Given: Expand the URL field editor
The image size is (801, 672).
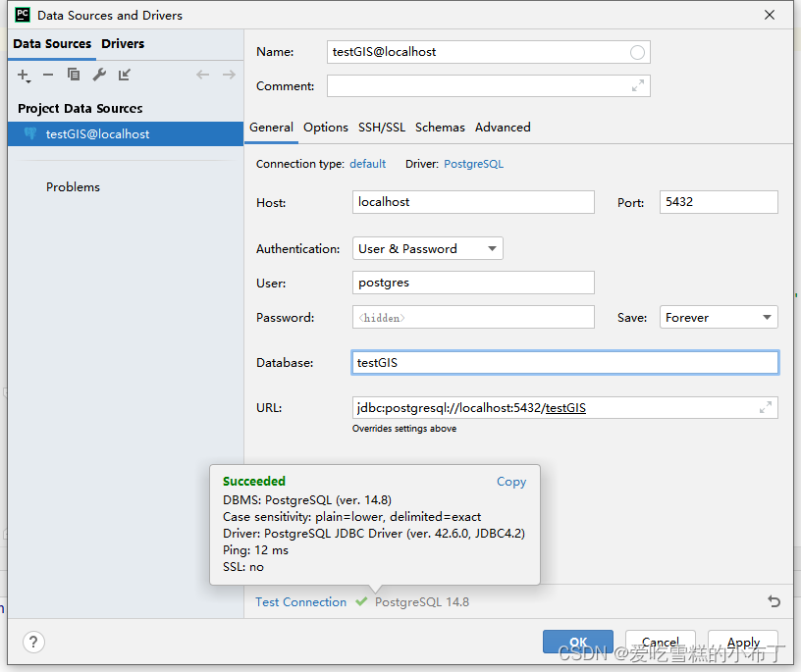Looking at the screenshot, I should pyautogui.click(x=766, y=407).
